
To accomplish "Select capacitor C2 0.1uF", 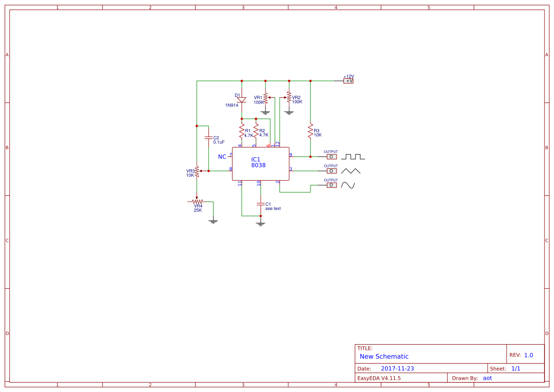I will (209, 137).
